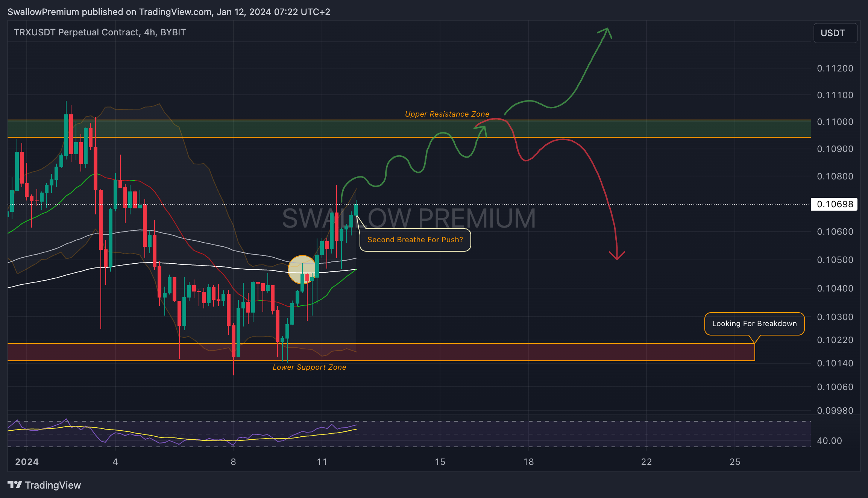Click the date axis label 22
This screenshot has width=868, height=498.
646,462
